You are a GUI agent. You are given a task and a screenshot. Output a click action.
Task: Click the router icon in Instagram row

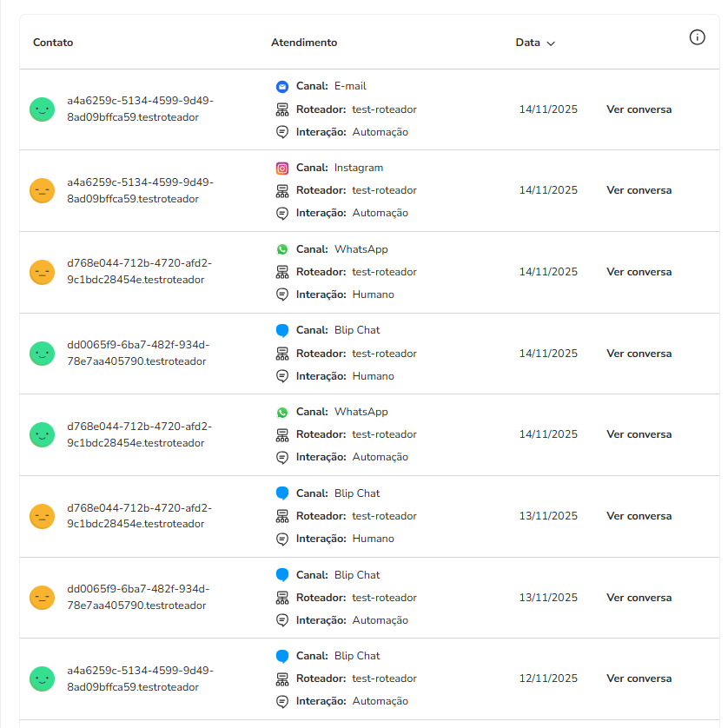[282, 191]
